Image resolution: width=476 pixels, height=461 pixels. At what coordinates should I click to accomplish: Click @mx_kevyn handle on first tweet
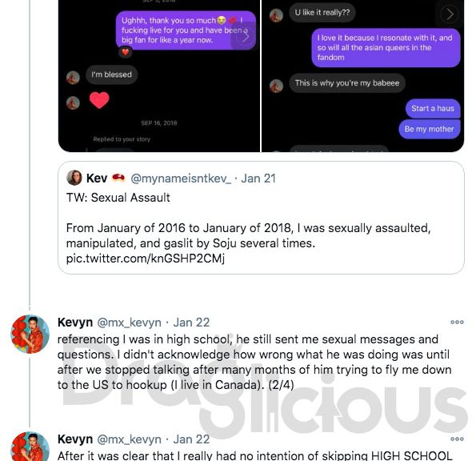[x=129, y=323]
